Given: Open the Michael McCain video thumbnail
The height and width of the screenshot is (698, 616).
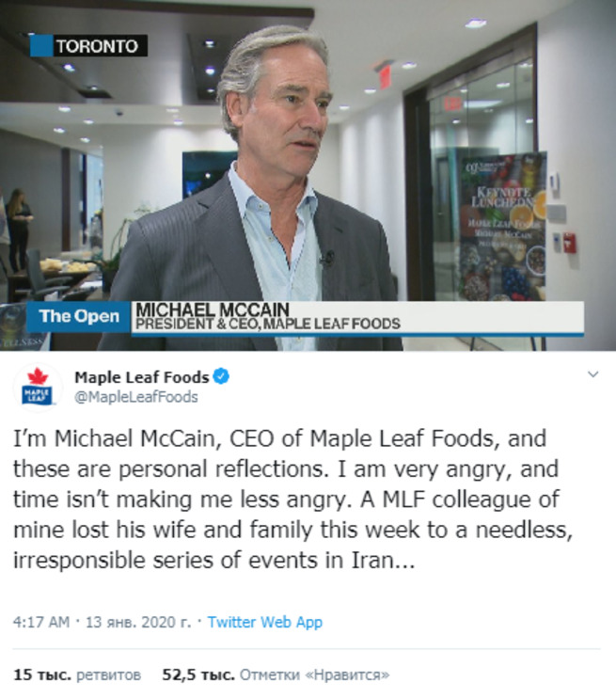Looking at the screenshot, I should [308, 175].
